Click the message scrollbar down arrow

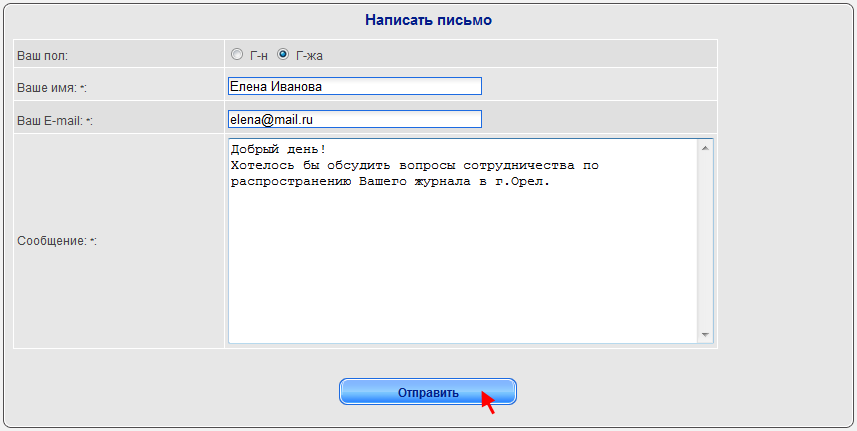(x=705, y=335)
